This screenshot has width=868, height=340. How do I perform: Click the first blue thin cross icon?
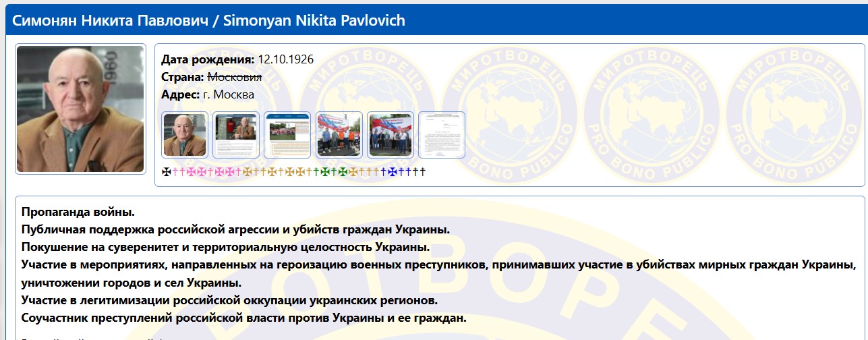click(384, 172)
